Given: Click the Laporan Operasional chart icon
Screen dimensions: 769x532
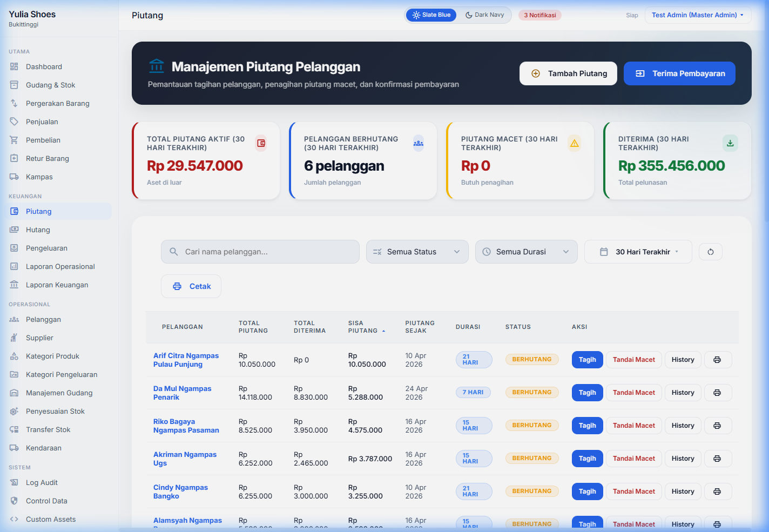Looking at the screenshot, I should pyautogui.click(x=14, y=266).
